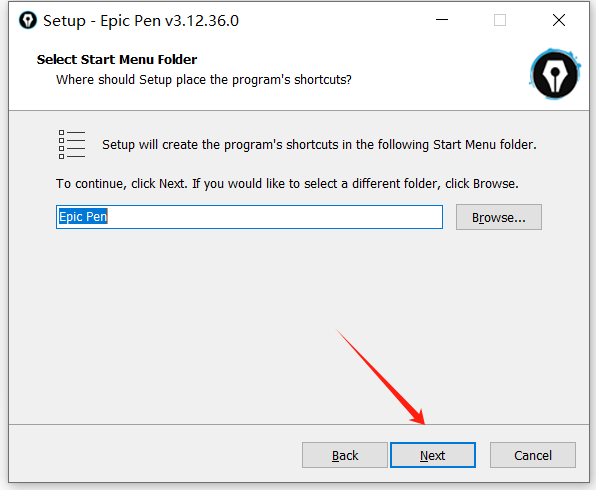596x490 pixels.
Task: Click the To continue, click Next instruction
Action: tap(287, 184)
